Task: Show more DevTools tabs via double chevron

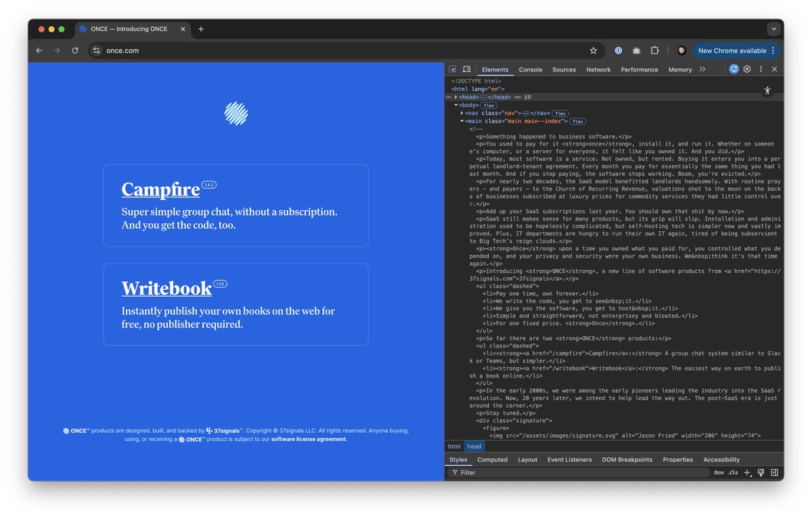Action: tap(702, 69)
